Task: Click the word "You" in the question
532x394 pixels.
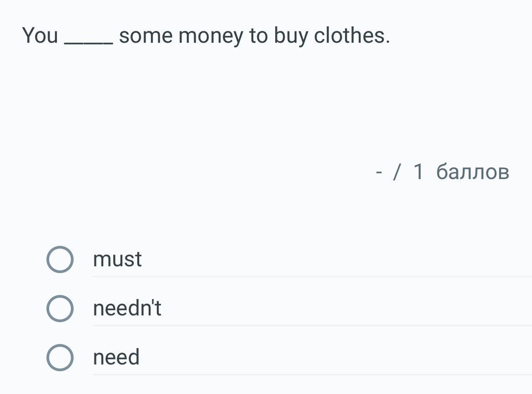Action: click(40, 36)
